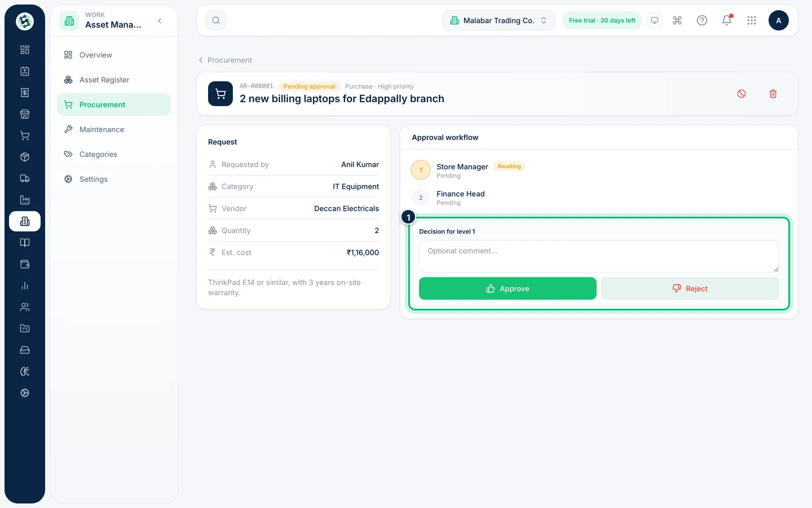This screenshot has width=812, height=508.
Task: Click the Optional comment text field
Action: 599,257
